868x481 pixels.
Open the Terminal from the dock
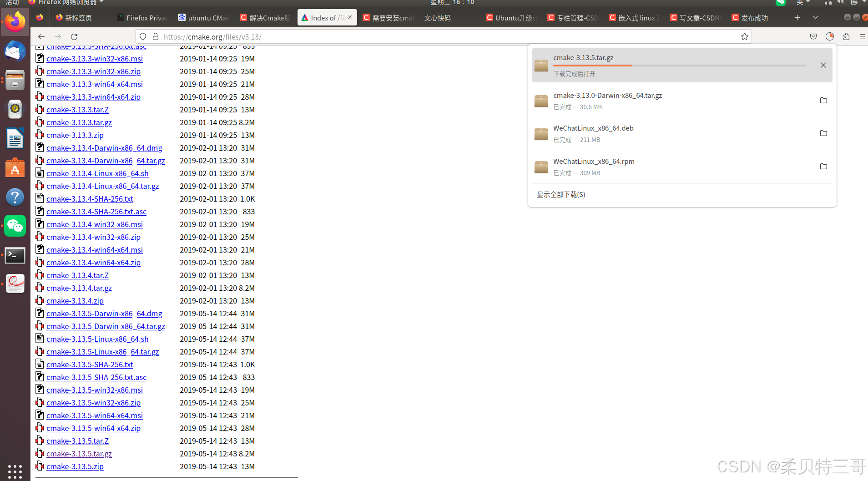tap(15, 255)
